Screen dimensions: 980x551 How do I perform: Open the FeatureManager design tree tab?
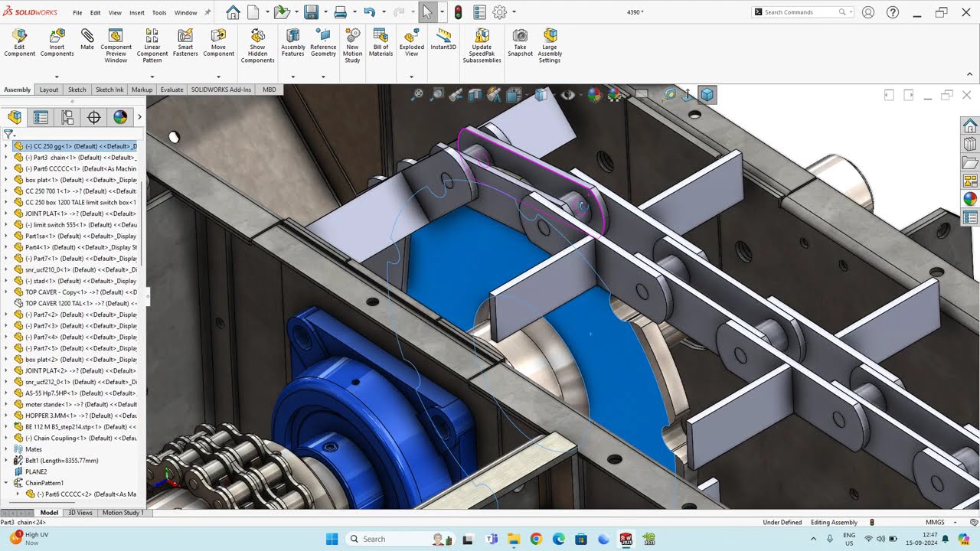pyautogui.click(x=15, y=117)
